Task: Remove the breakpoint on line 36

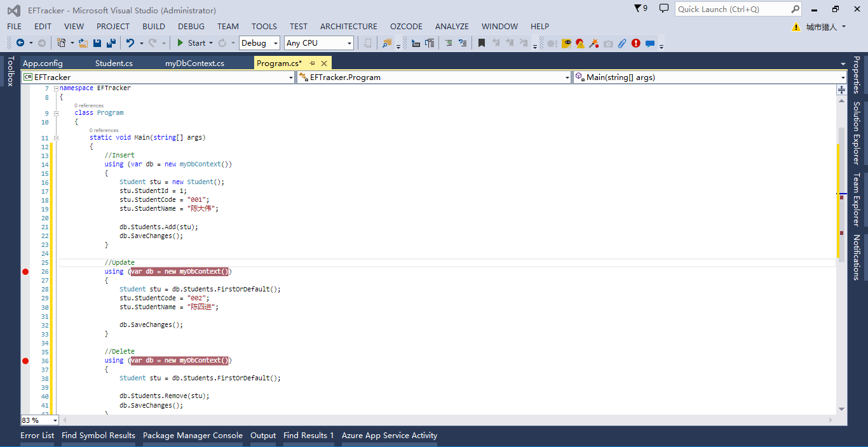Action: click(25, 361)
